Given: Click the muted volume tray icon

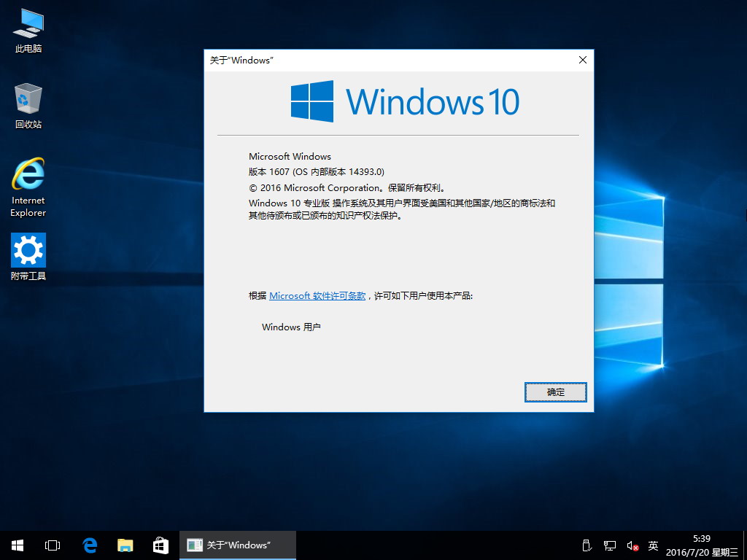Looking at the screenshot, I should click(632, 545).
